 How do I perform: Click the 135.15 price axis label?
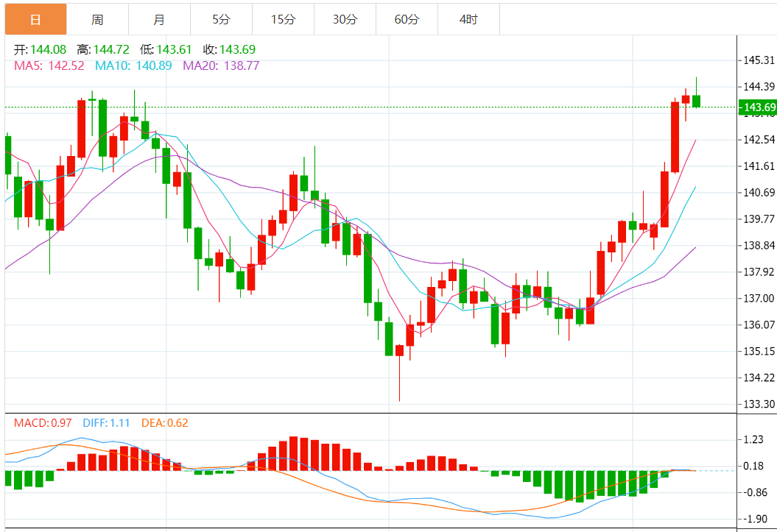pos(759,352)
